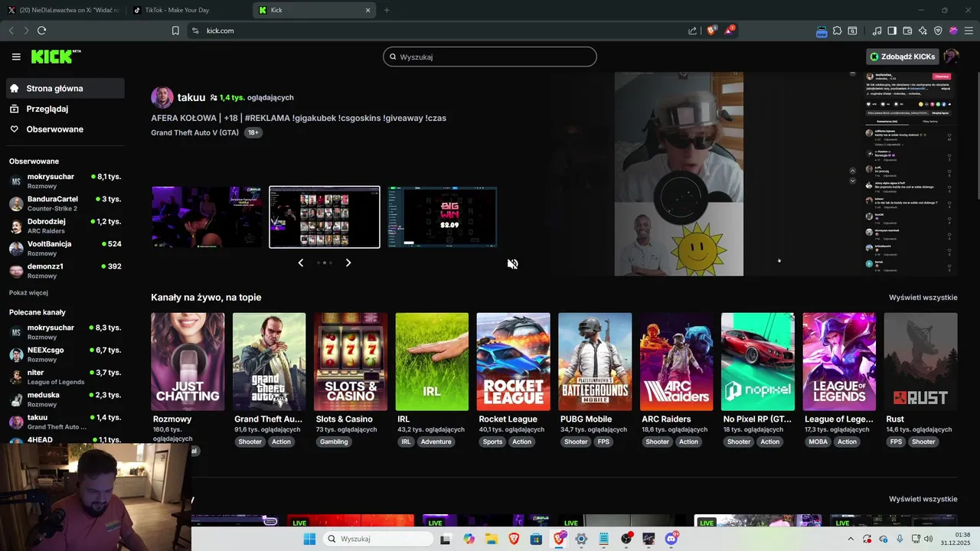Click in the Kick Wyszukaj search field
Screen dimensions: 980x551
(490, 57)
